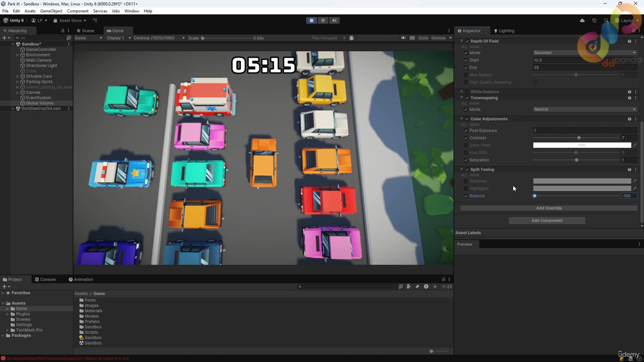
Task: Collapse the Color Adjustments section
Action: point(461,119)
